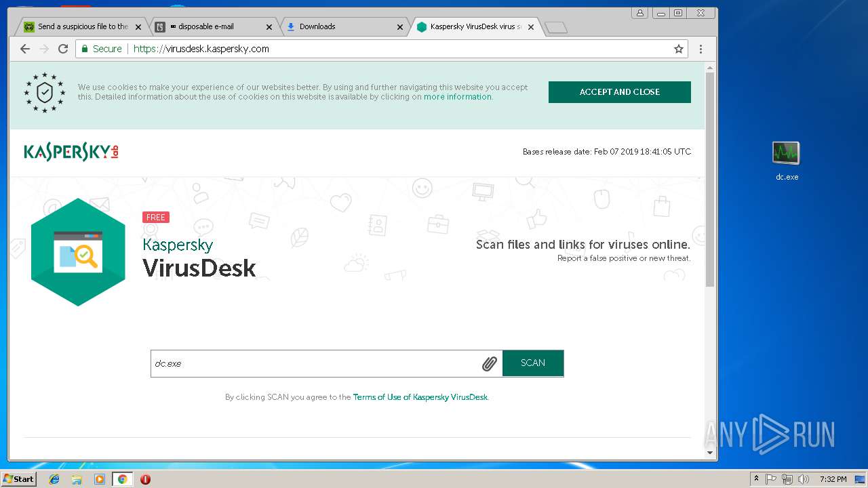The width and height of the screenshot is (868, 488).
Task: Click the paperclip attach file icon
Action: point(489,364)
